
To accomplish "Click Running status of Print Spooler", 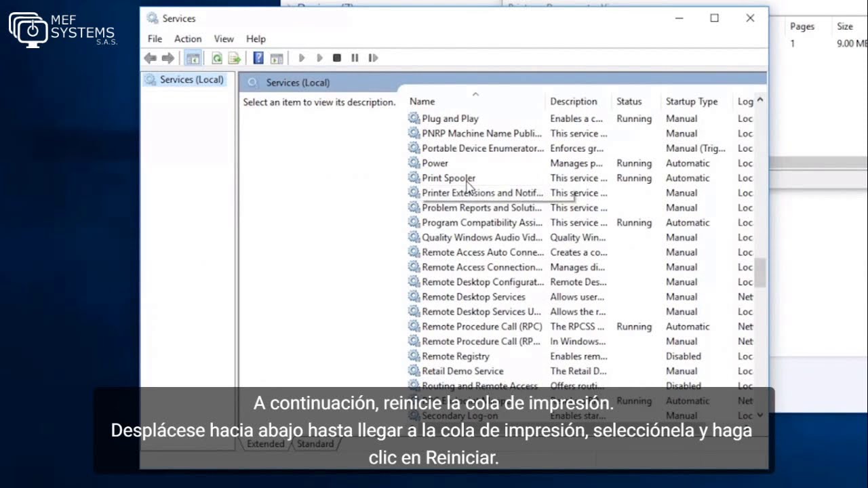I will click(x=634, y=178).
